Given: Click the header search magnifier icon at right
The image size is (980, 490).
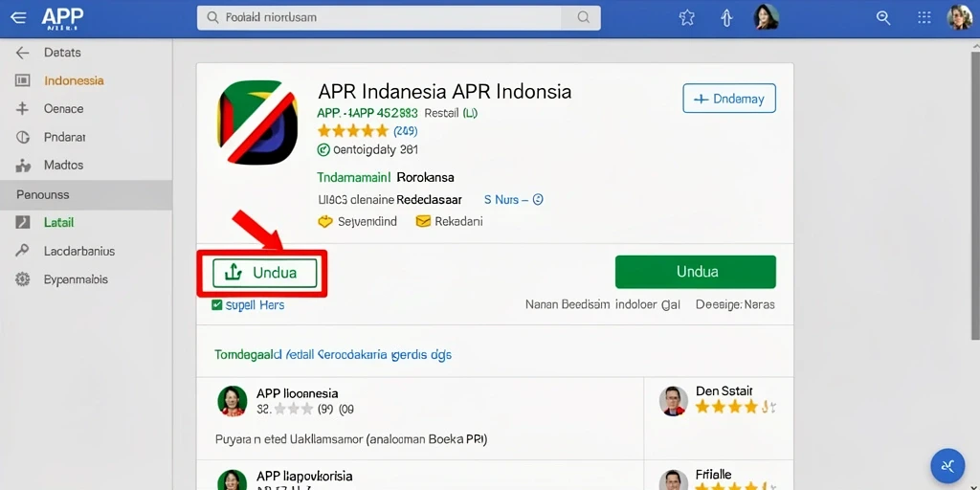Looking at the screenshot, I should point(883,17).
